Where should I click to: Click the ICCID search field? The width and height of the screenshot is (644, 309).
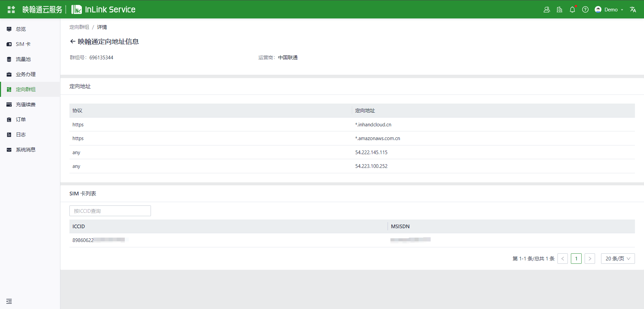point(110,211)
